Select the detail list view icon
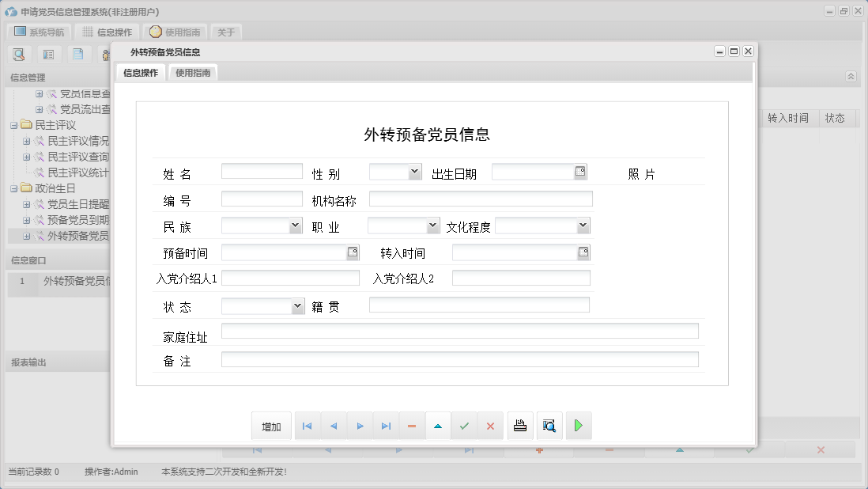This screenshot has width=868, height=489. pos(48,54)
